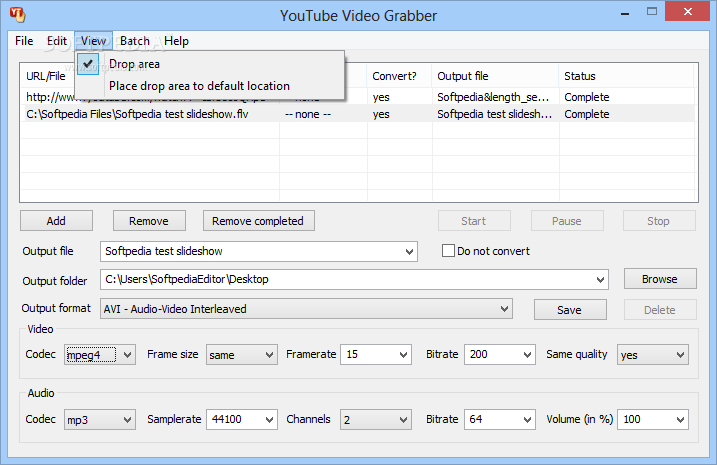Viewport: 717px width, 465px height.
Task: Select the http:// URL row
Action: click(358, 97)
